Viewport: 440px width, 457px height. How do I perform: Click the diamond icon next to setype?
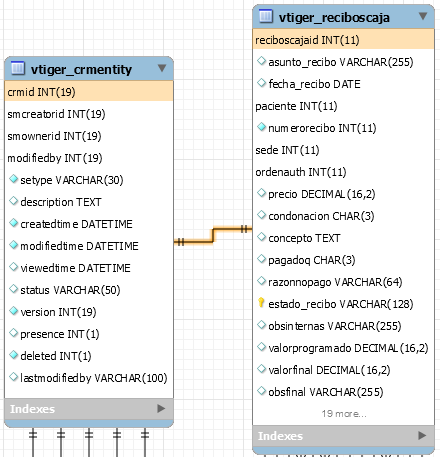[x=13, y=179]
